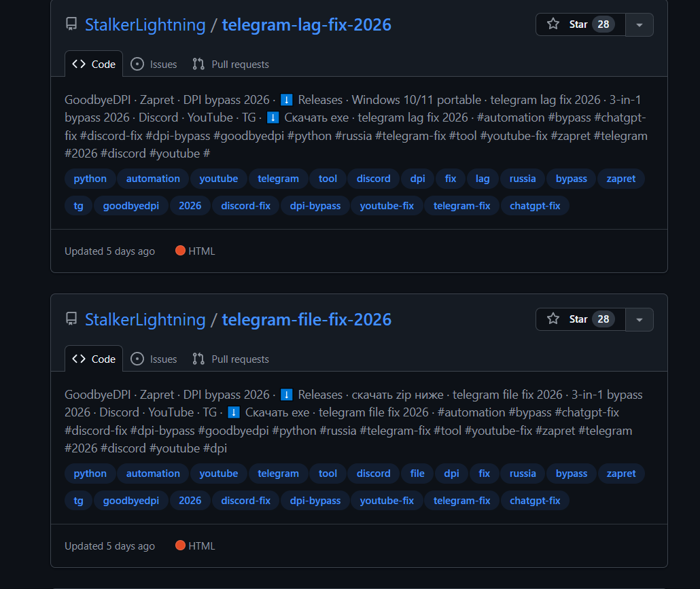Viewport: 700px width, 589px height.
Task: Click HTML language label in lag-fix card
Action: pos(196,251)
